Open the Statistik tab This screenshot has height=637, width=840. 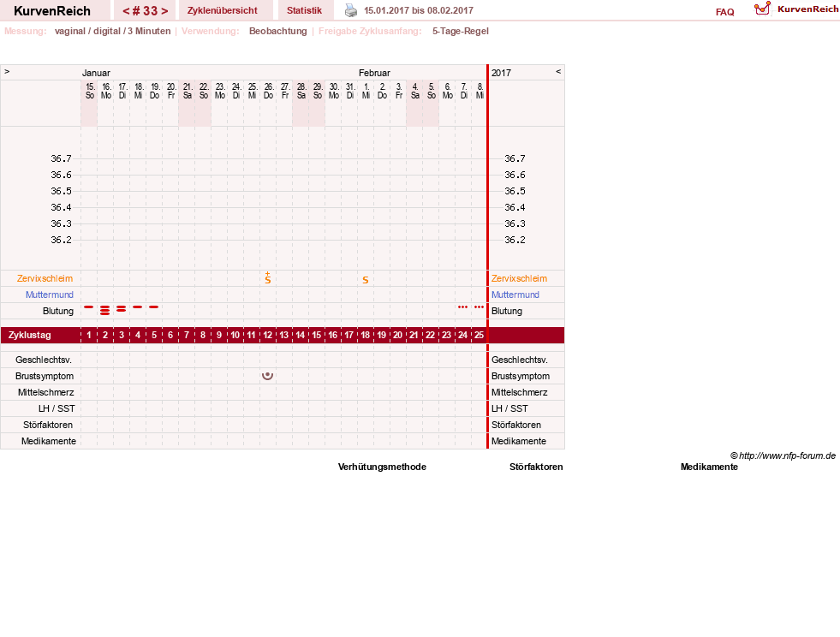coord(304,11)
